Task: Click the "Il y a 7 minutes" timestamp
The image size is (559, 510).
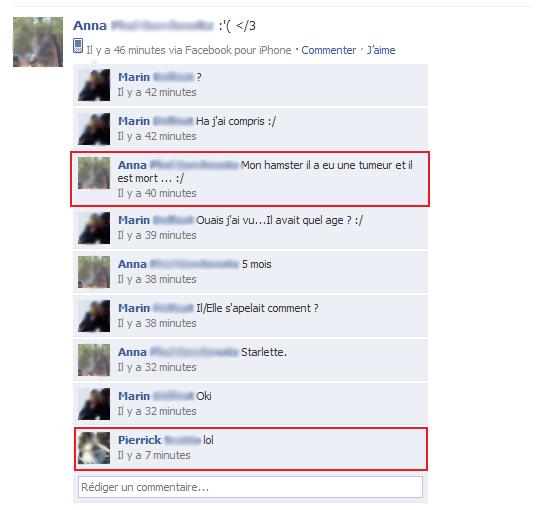Action: (154, 455)
